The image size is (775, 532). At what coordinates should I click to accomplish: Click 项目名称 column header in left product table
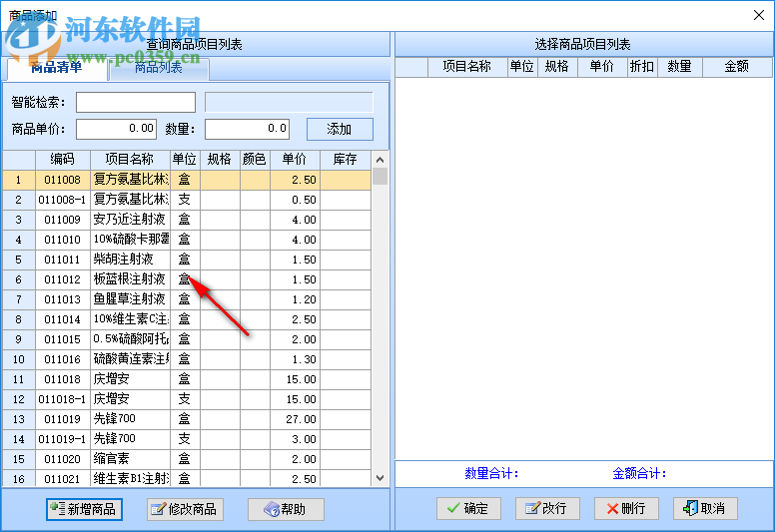130,160
